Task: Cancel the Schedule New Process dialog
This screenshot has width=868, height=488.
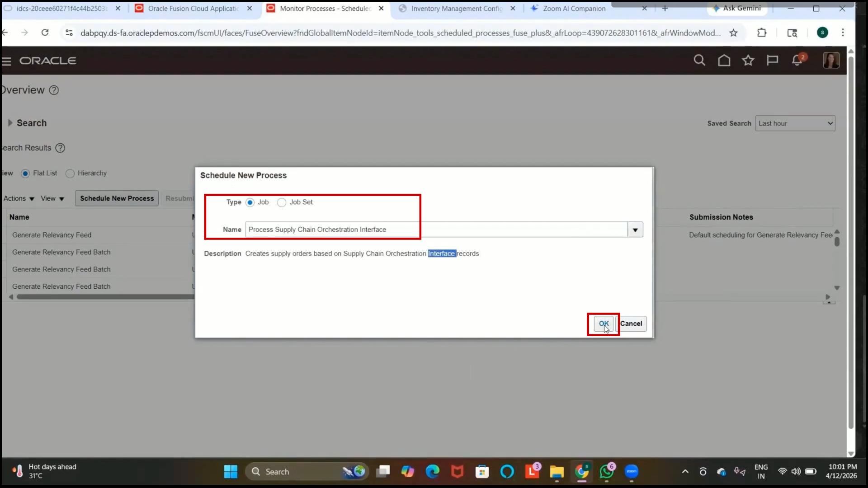Action: pos(631,324)
